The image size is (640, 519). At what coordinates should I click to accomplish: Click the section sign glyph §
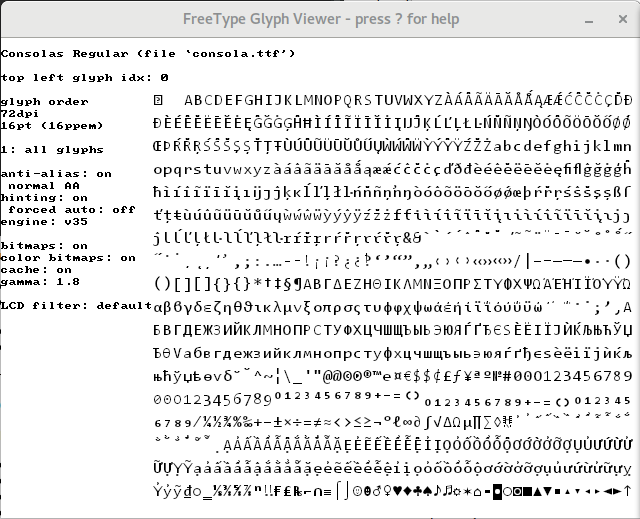pos(288,284)
